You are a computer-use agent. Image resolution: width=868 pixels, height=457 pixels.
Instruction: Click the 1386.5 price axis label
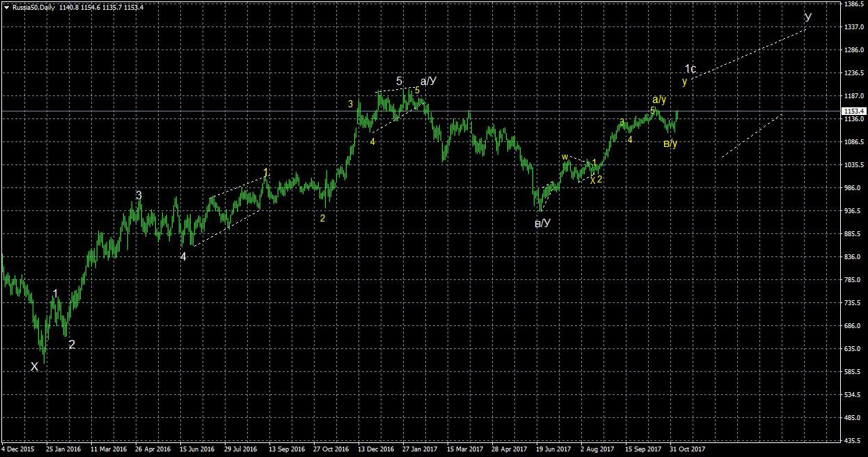(853, 4)
